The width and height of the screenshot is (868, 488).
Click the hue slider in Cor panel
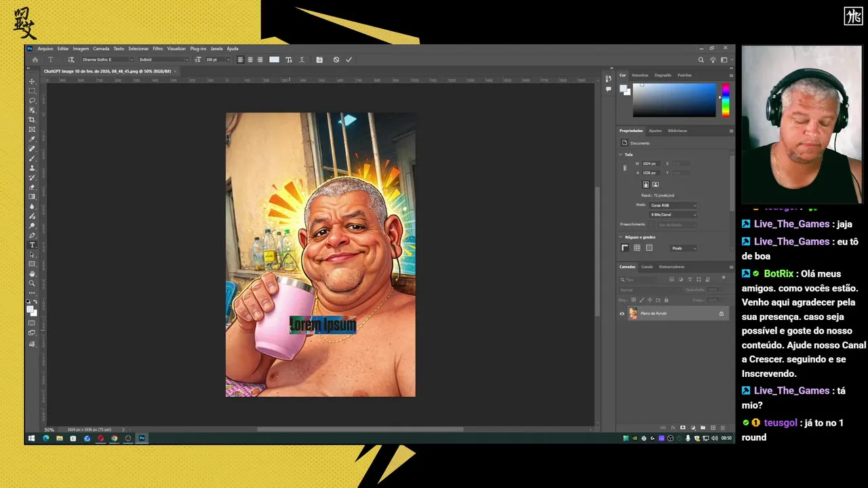tap(725, 100)
